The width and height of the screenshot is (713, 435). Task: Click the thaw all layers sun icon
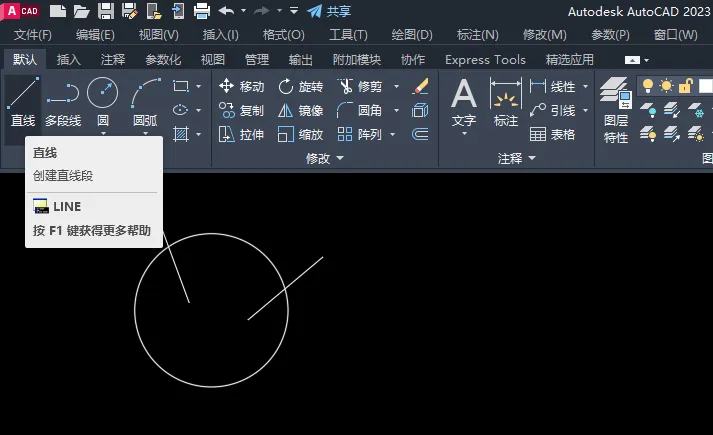click(x=696, y=134)
